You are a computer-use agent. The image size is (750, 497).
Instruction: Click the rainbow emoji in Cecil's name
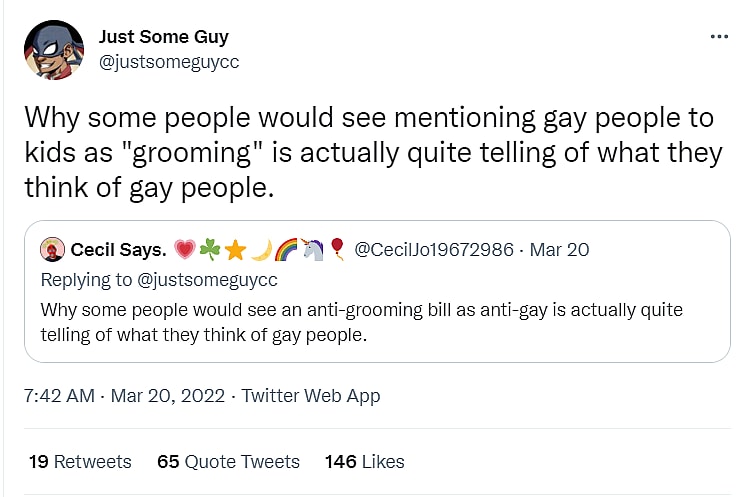(x=286, y=249)
